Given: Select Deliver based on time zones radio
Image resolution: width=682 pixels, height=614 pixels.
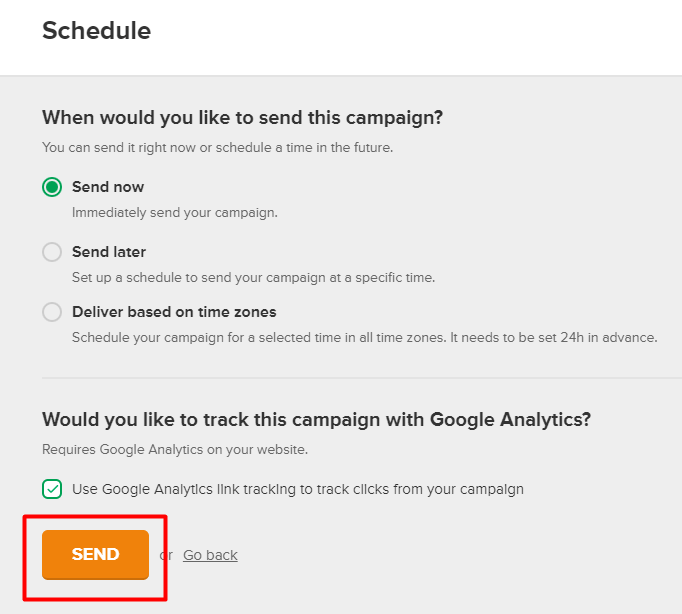Looking at the screenshot, I should click(x=52, y=312).
